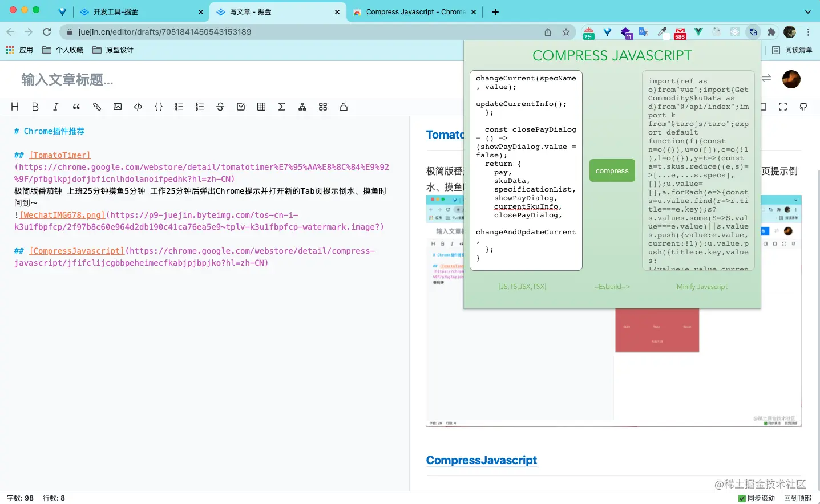
Task: Open the 个人收藏 bookmarks folder
Action: click(63, 50)
